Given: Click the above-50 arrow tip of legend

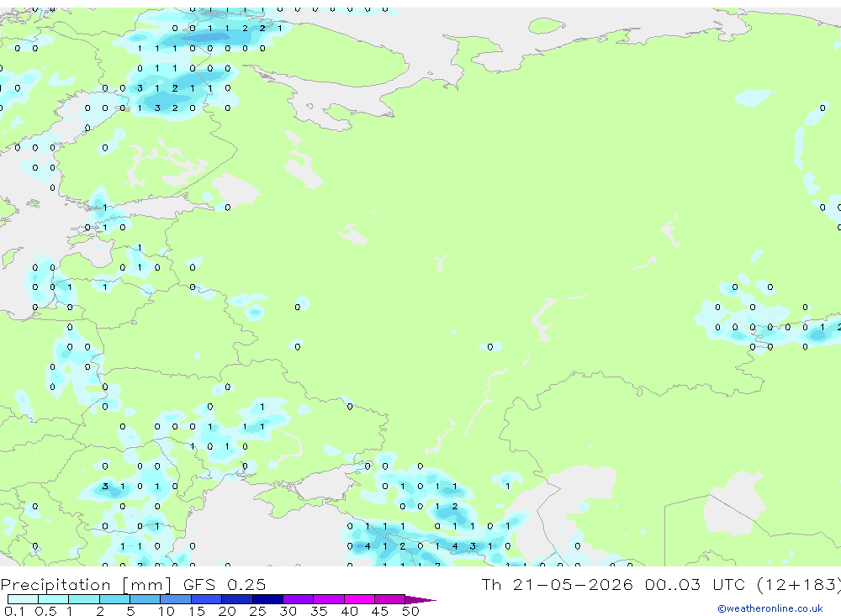Looking at the screenshot, I should click(x=420, y=599).
